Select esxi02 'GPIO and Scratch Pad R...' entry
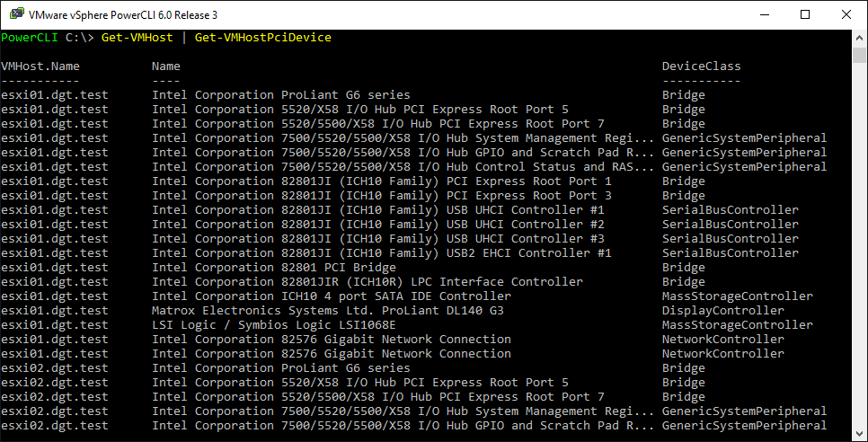Image resolution: width=868 pixels, height=442 pixels. (403, 426)
